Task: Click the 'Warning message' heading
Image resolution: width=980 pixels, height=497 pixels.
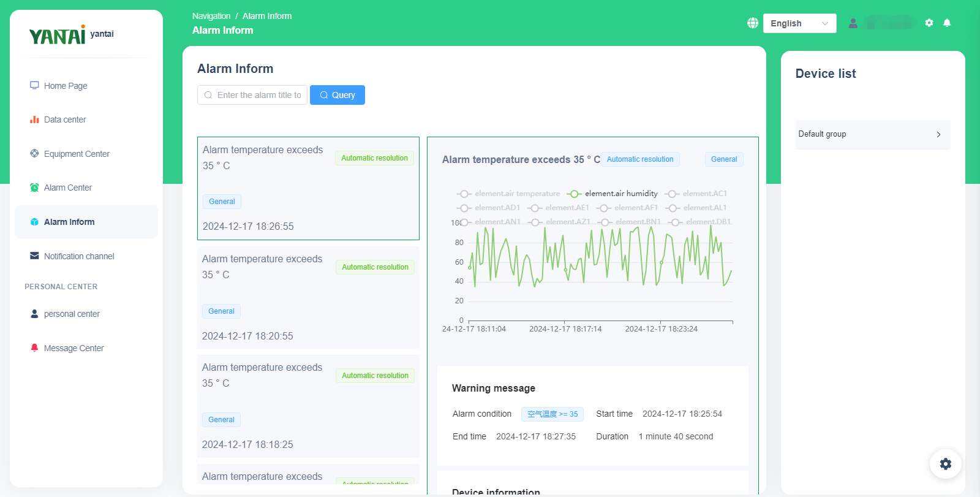Action: pos(494,388)
